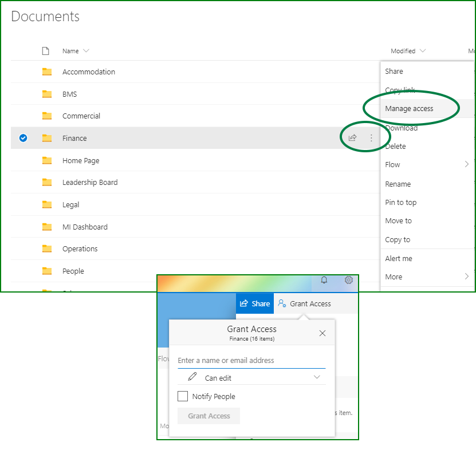Click Grant Access in the toolbar
The width and height of the screenshot is (476, 458).
[x=304, y=303]
